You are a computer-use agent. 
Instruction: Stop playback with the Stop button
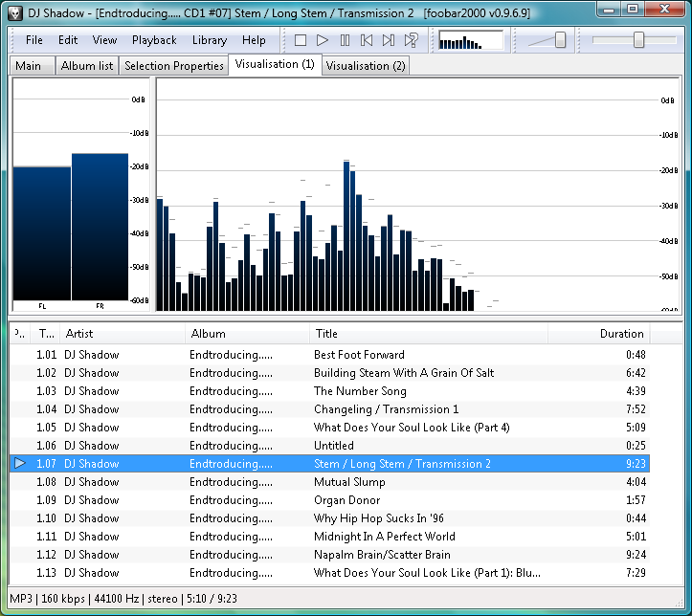tap(301, 40)
